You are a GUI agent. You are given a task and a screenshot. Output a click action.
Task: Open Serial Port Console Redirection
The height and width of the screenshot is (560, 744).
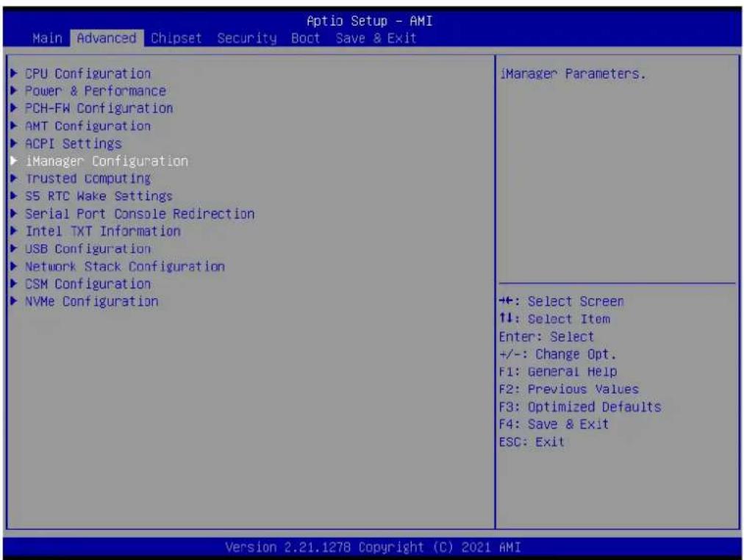point(140,213)
